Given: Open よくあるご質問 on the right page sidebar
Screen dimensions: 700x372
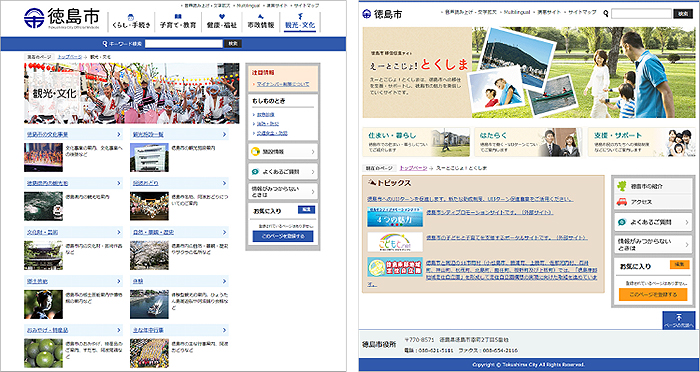Looking at the screenshot, I should 653,222.
